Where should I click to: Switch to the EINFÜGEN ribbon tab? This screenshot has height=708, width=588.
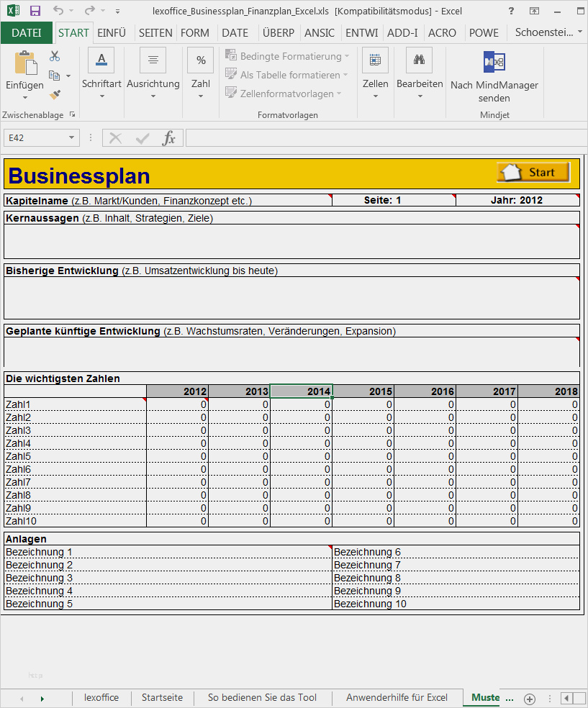pos(112,32)
